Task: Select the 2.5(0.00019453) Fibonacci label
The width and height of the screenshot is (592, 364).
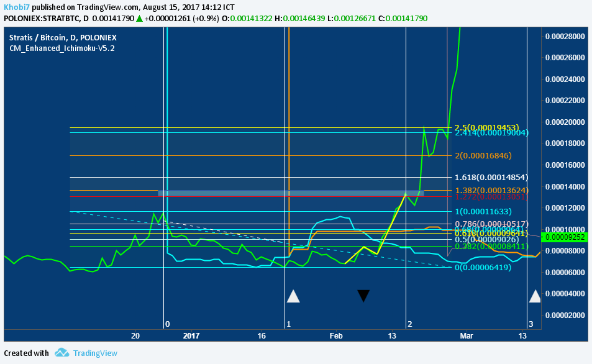Action: click(x=486, y=127)
